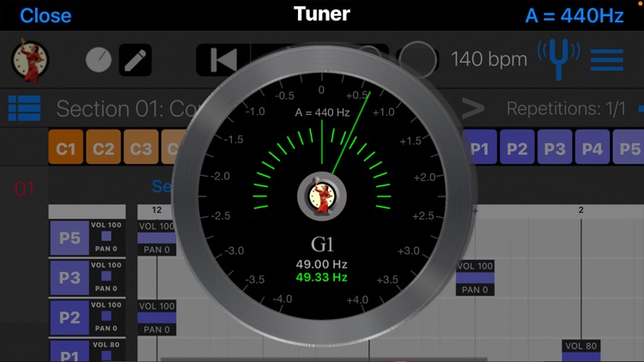Click timeline marker 2
The width and height of the screenshot is (644, 362).
[x=580, y=210]
